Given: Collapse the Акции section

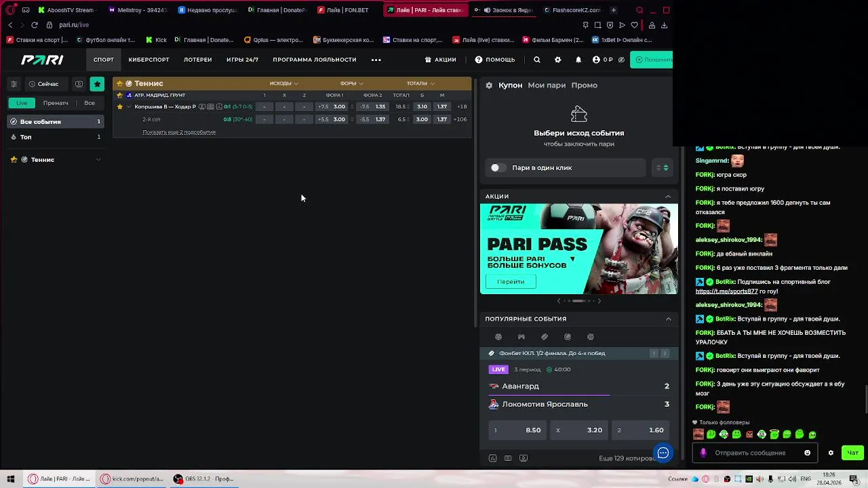Looking at the screenshot, I should coord(668,197).
